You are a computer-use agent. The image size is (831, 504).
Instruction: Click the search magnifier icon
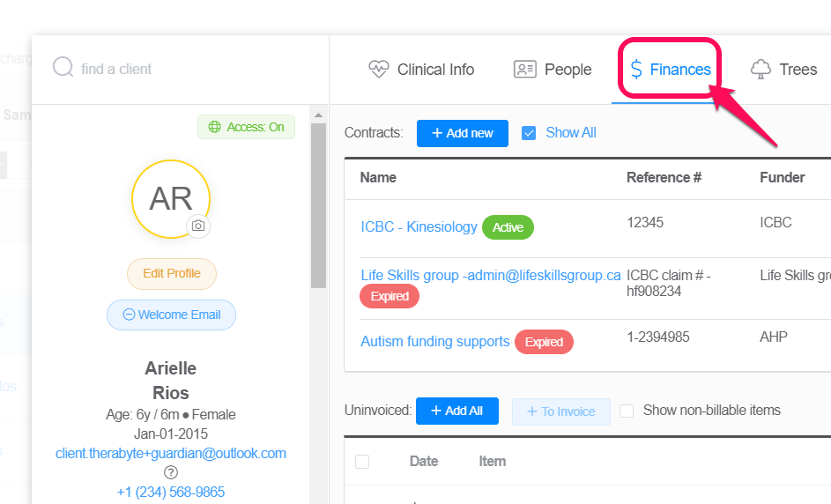point(63,67)
